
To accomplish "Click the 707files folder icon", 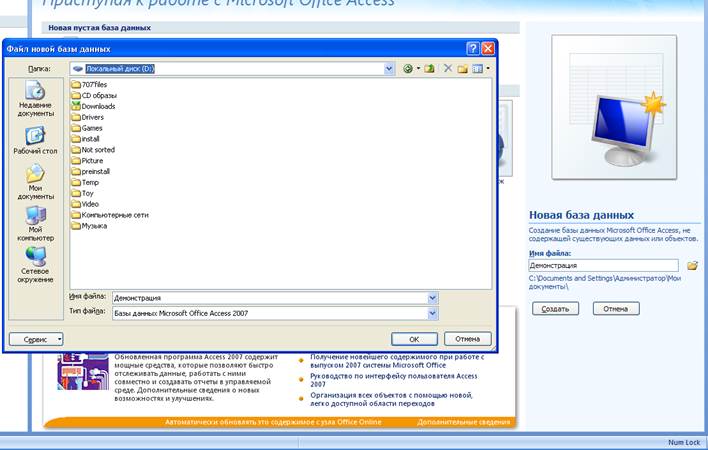I will [x=75, y=84].
